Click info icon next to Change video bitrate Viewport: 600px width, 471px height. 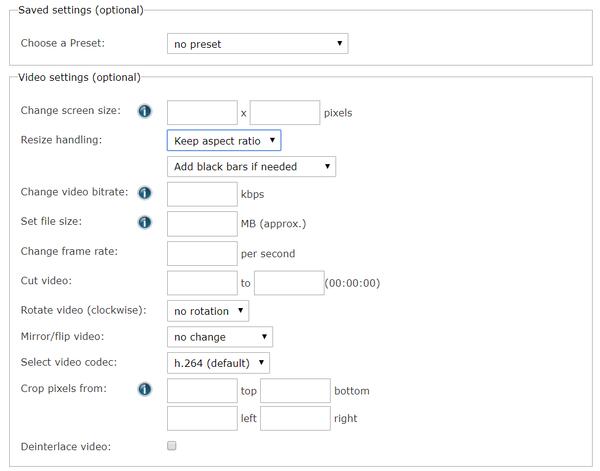point(145,193)
